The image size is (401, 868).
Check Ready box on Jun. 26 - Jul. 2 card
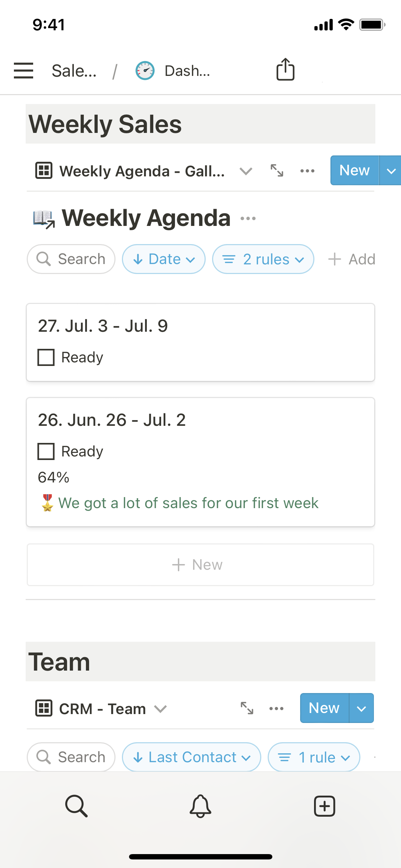tap(46, 451)
